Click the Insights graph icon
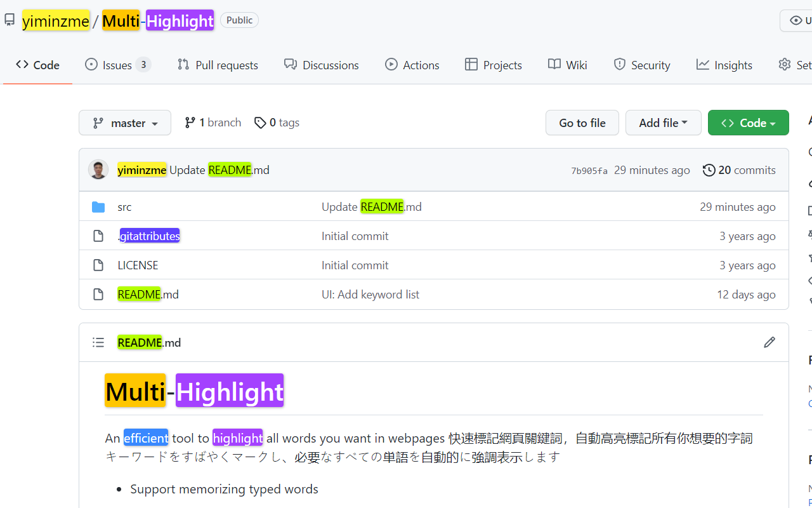The height and width of the screenshot is (508, 812). pos(703,64)
